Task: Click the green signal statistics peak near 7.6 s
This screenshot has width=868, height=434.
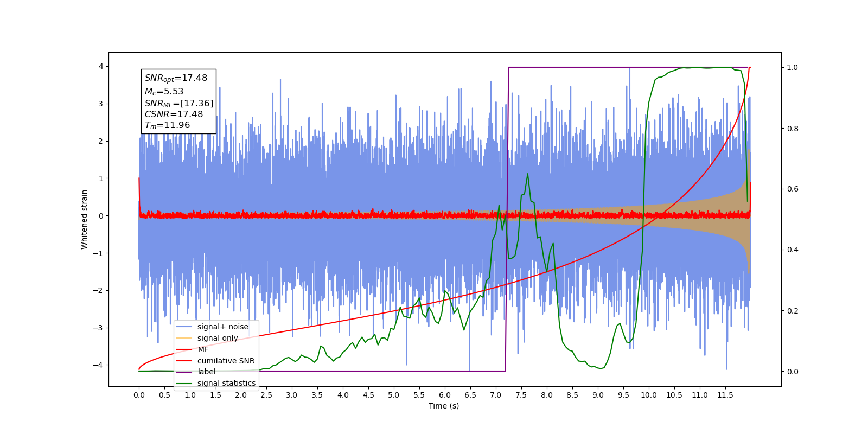Action: pos(527,174)
